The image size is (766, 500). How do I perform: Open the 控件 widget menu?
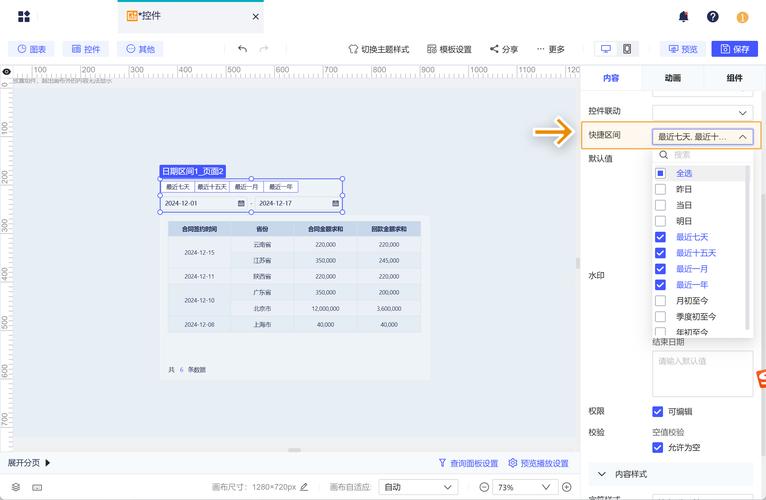tap(86, 49)
